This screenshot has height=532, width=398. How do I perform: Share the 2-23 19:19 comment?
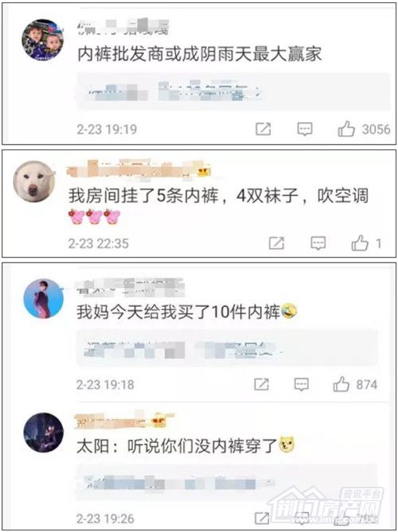coord(263,130)
